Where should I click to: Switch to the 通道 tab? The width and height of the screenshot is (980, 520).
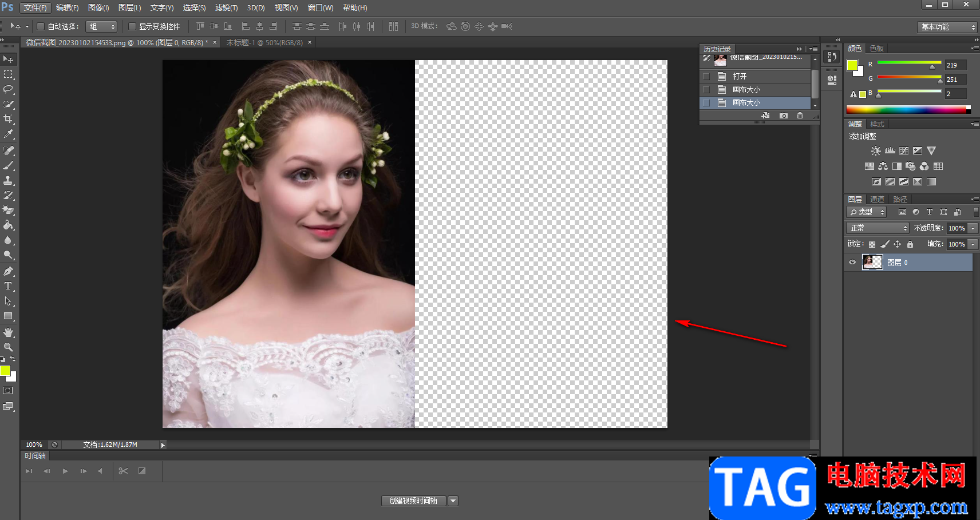(x=877, y=199)
